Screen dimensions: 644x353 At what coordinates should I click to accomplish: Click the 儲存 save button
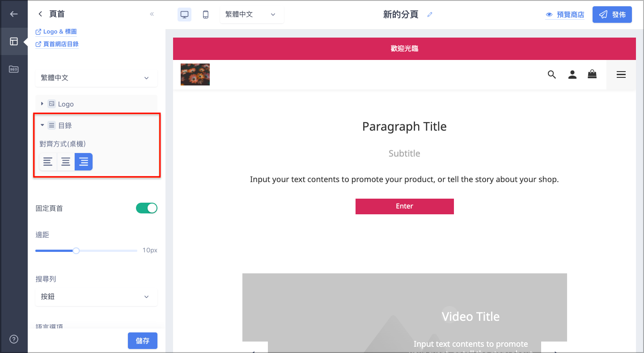pos(143,341)
